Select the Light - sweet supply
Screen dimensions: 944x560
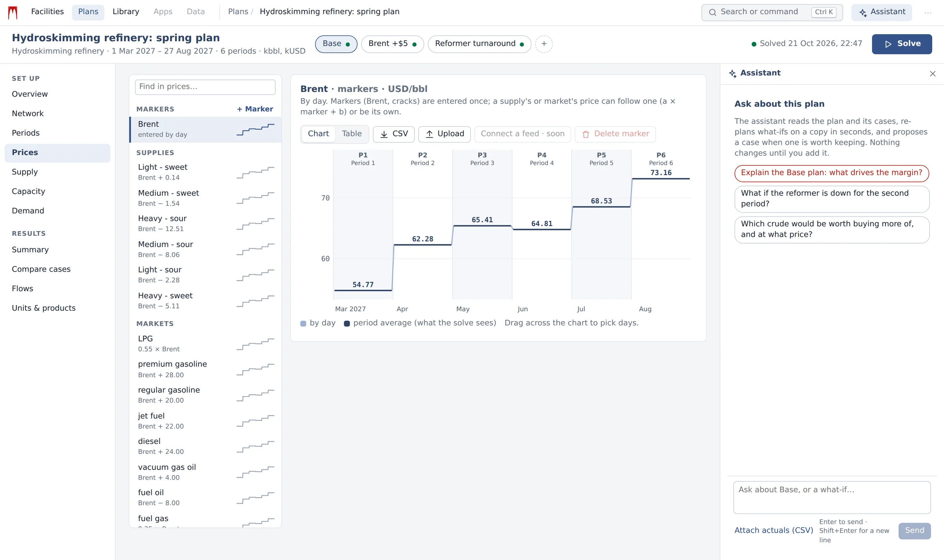pyautogui.click(x=205, y=172)
